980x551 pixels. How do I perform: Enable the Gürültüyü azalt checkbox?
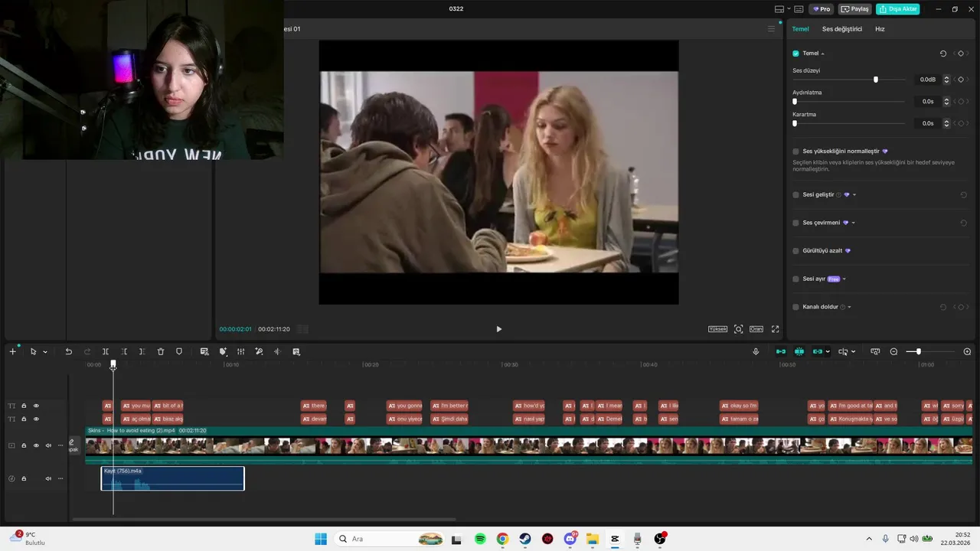tap(795, 251)
